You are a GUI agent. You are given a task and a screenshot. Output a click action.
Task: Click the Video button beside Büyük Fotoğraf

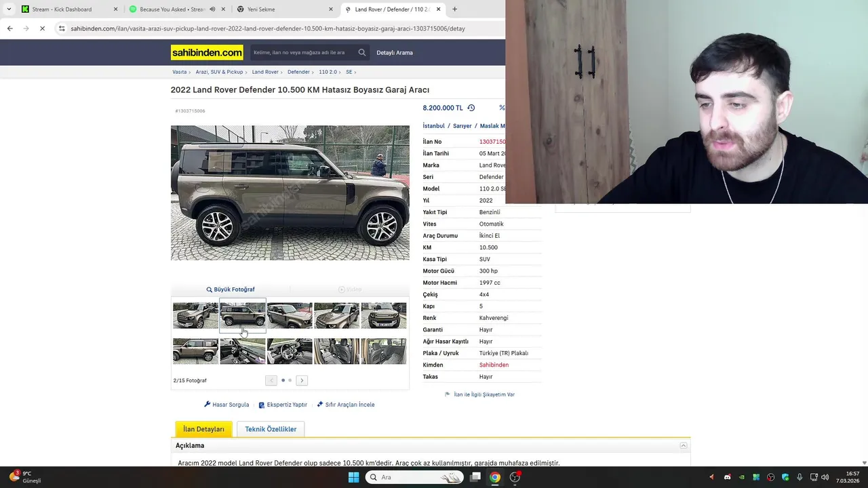[x=350, y=289]
